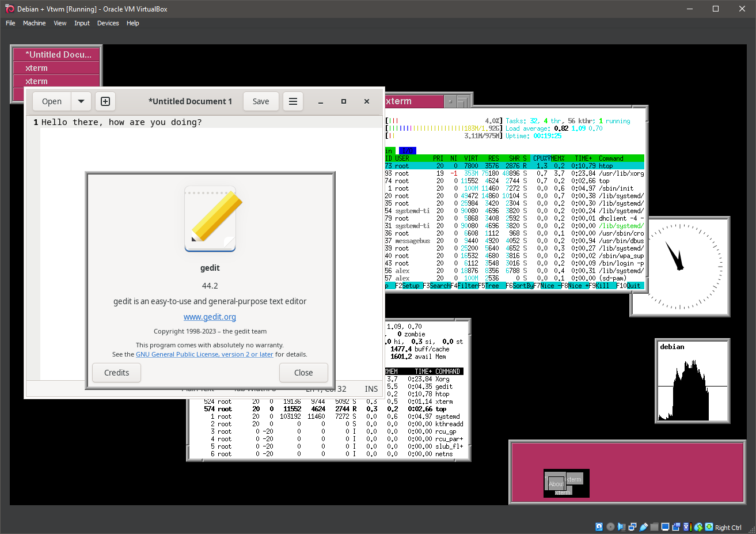Open the dropdown arrow beside Open in gedit
This screenshot has width=756, height=534.
[x=81, y=101]
